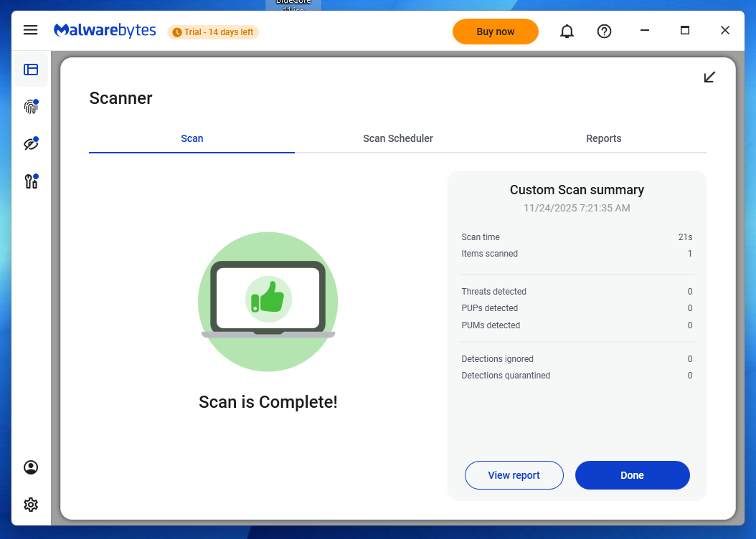Open the crossed-eye privacy sidebar icon
The height and width of the screenshot is (539, 756).
pos(31,143)
